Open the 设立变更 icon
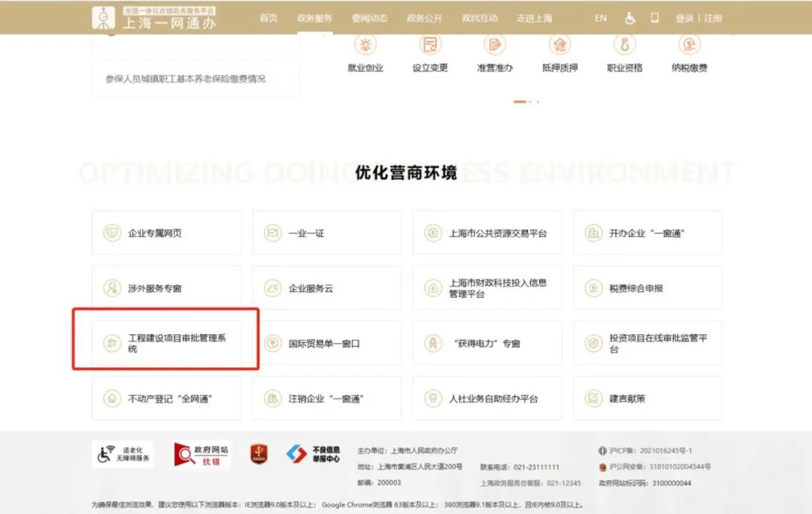Screen dimensions: 812x514 (x=430, y=45)
